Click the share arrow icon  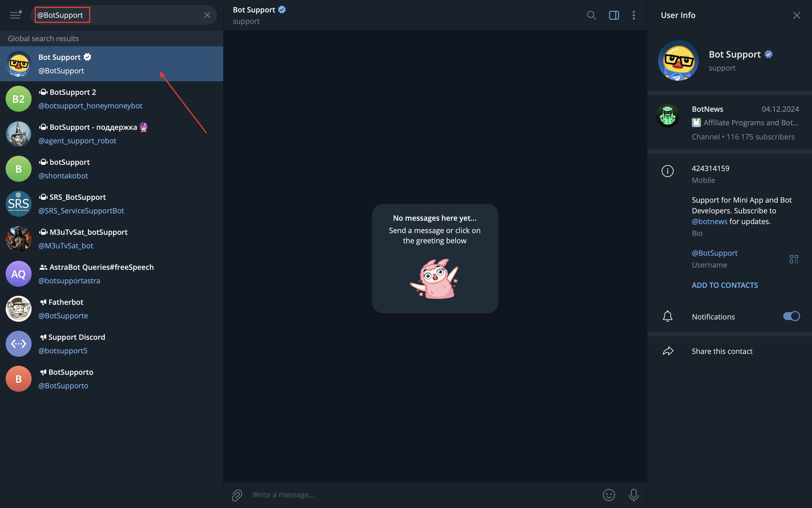pyautogui.click(x=668, y=351)
